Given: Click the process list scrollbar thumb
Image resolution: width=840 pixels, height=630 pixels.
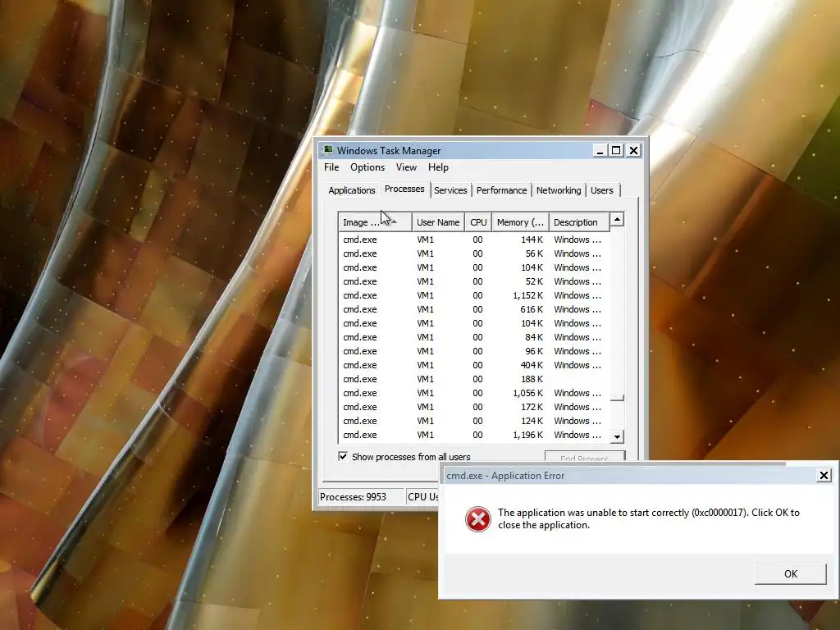Looking at the screenshot, I should pos(617,398).
